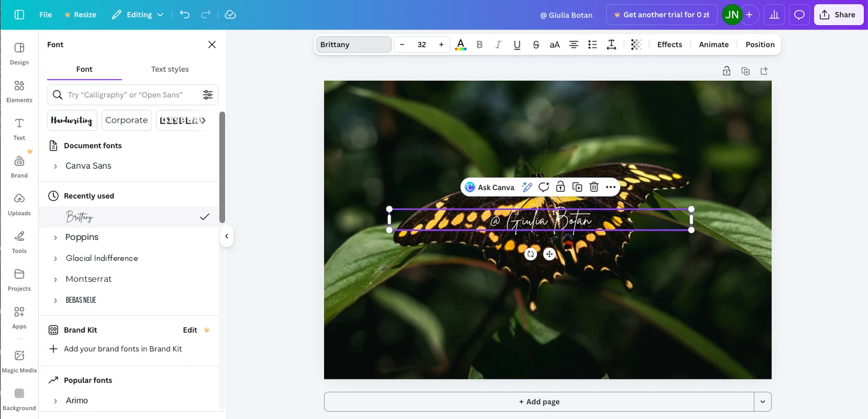Adjust text letter spacing
The height and width of the screenshot is (419, 868).
[x=611, y=44]
